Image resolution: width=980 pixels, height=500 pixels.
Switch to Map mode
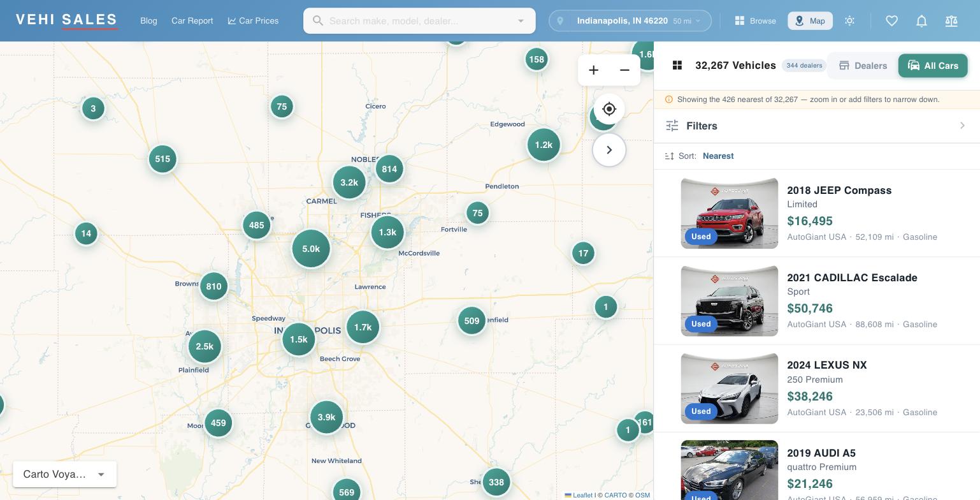pyautogui.click(x=810, y=21)
